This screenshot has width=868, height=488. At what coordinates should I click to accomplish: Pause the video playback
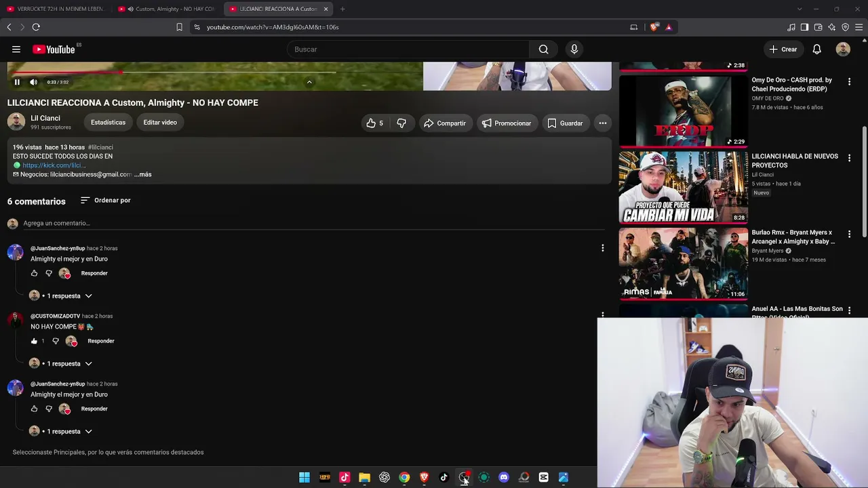click(x=17, y=82)
